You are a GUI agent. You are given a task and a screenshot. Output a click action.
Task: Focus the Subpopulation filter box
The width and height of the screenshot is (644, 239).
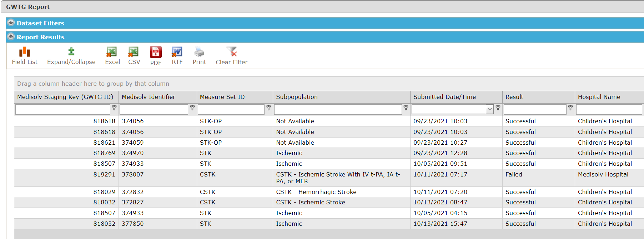(338, 109)
